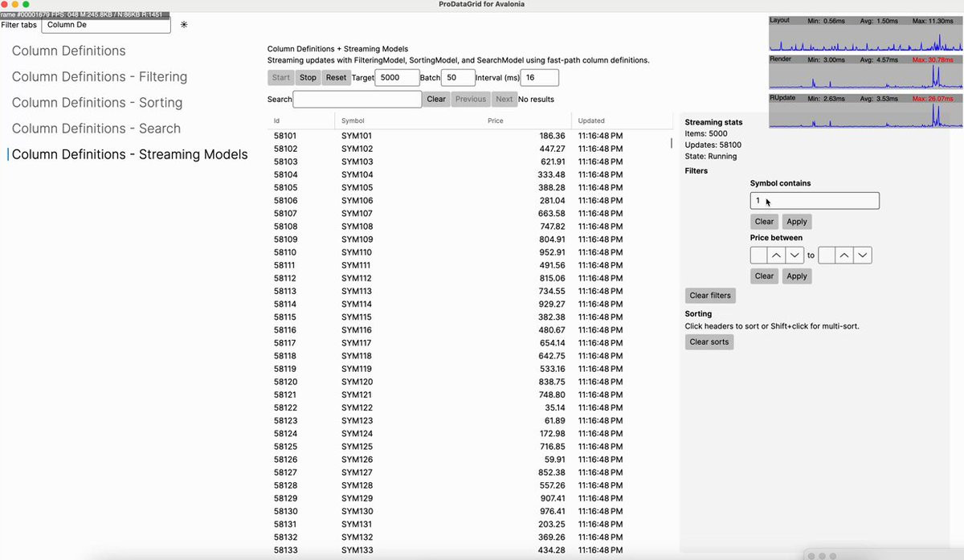Click the yellow macOS minimize button

(15, 4)
